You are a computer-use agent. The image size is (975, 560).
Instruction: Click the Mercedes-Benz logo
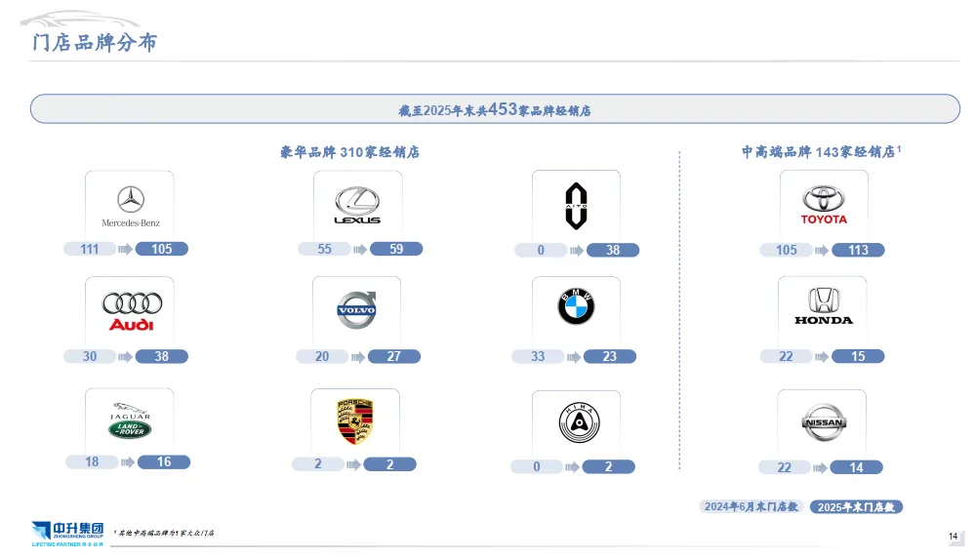[131, 207]
